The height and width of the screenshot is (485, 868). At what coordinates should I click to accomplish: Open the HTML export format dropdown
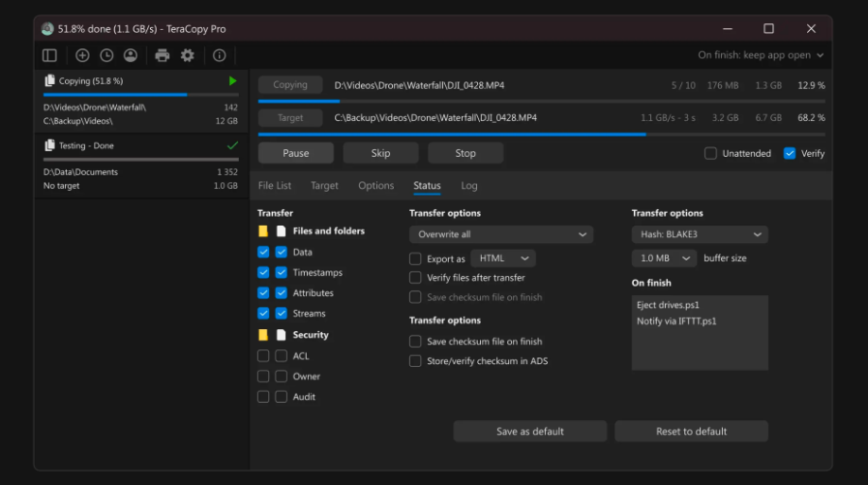[503, 258]
